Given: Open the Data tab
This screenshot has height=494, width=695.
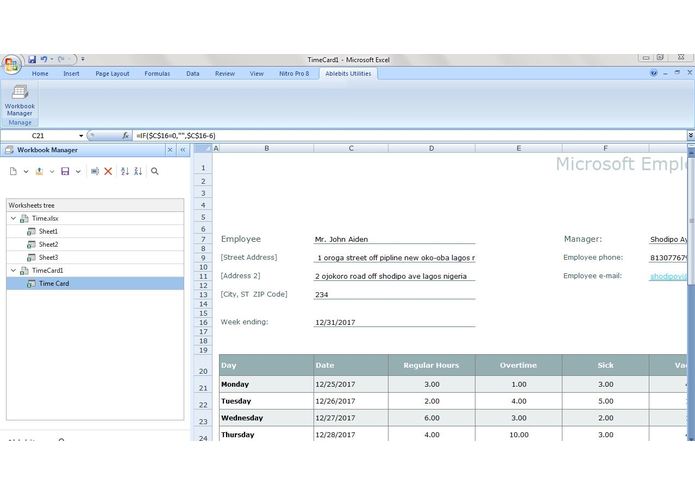Looking at the screenshot, I should 193,74.
